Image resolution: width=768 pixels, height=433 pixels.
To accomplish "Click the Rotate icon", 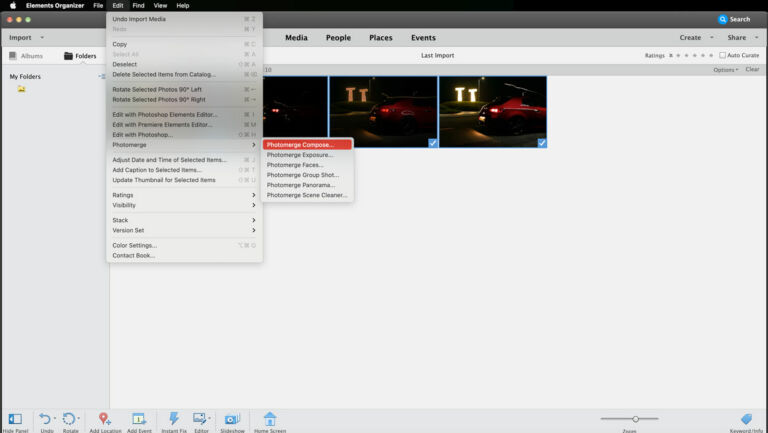I will pos(69,419).
